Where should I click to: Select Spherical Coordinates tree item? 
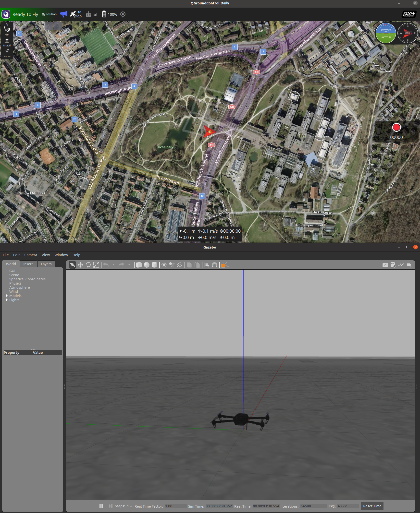[27, 279]
